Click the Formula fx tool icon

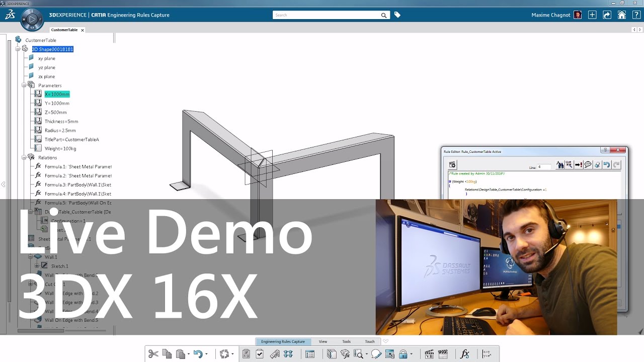(x=465, y=354)
